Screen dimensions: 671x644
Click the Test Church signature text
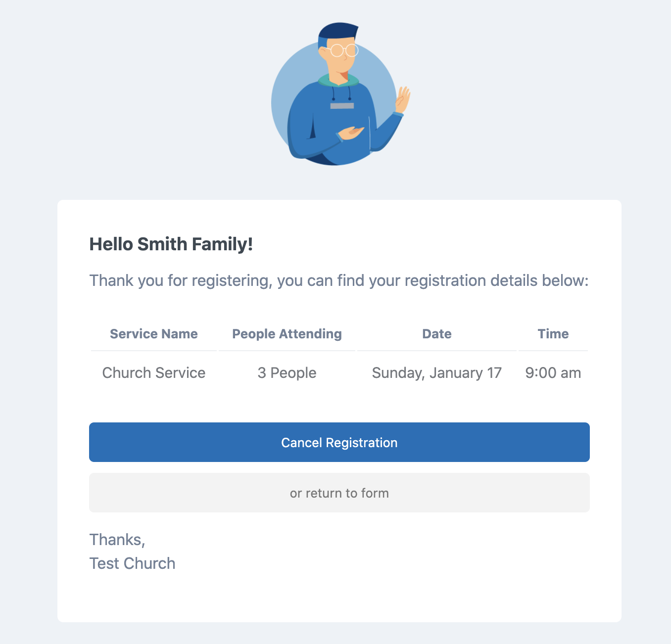[132, 563]
